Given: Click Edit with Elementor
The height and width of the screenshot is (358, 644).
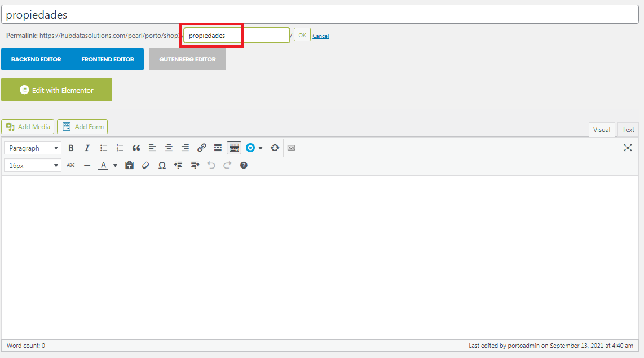Looking at the screenshot, I should click(x=57, y=90).
